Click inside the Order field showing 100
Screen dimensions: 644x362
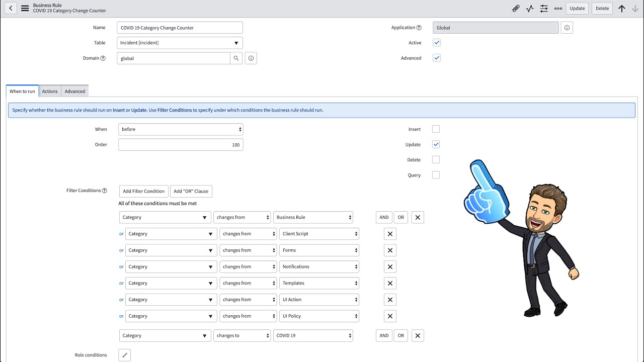(181, 144)
